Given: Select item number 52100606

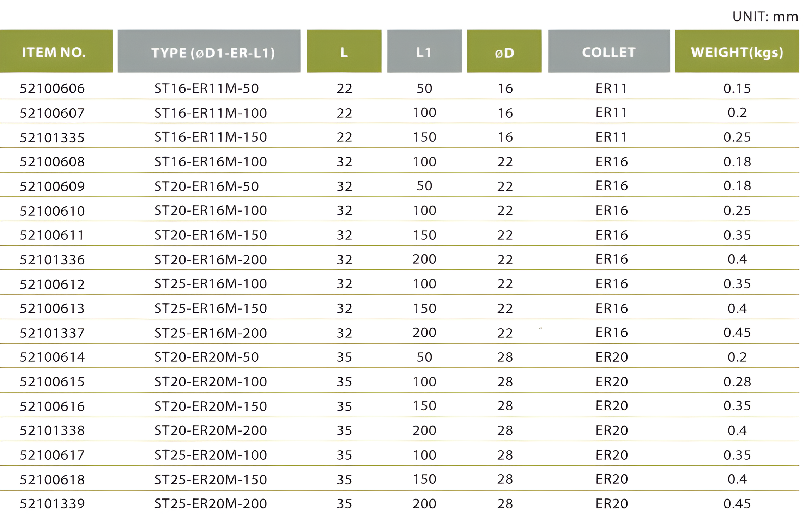Looking at the screenshot, I should point(52,88).
